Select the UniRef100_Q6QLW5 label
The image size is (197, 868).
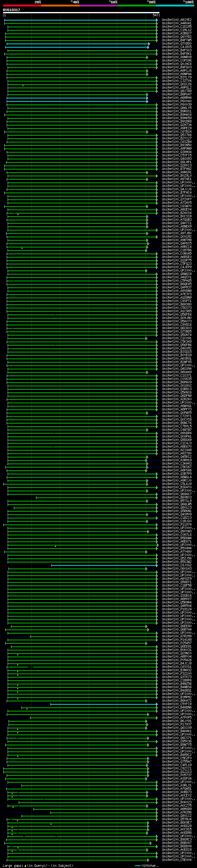click(x=177, y=504)
